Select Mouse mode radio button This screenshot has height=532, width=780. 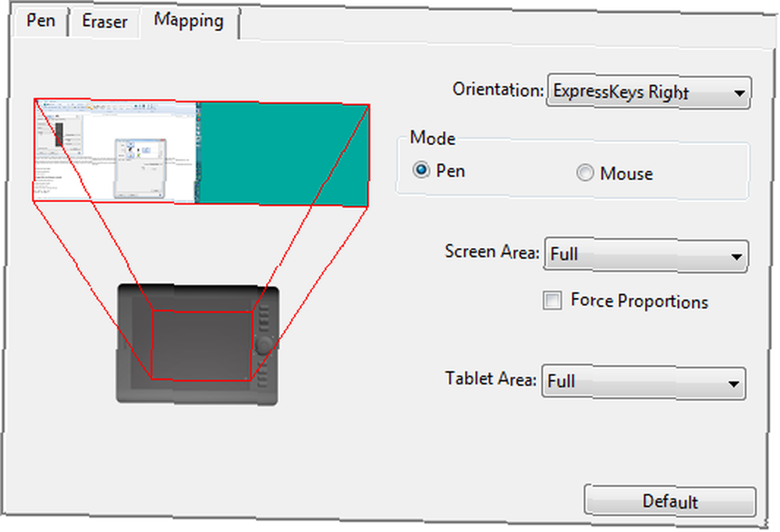click(585, 172)
